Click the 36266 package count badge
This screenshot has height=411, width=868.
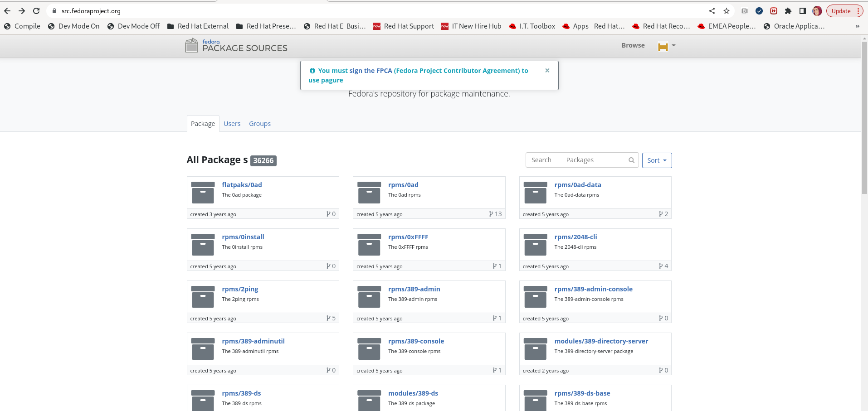pos(263,160)
